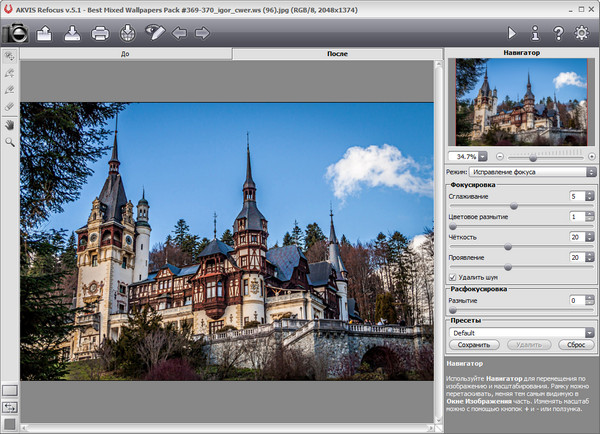Open the Default presets dropdown

tap(590, 332)
